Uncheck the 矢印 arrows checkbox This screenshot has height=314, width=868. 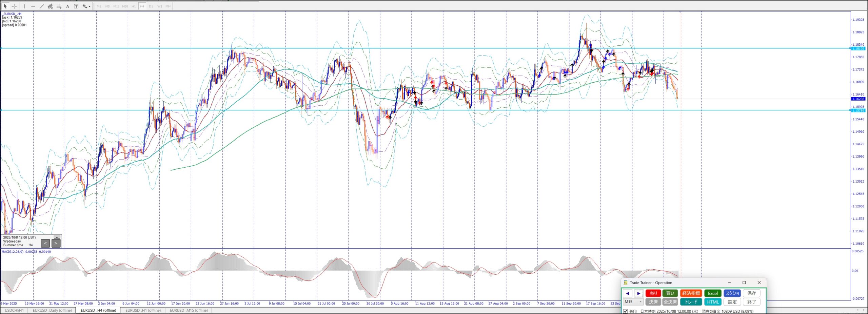click(626, 311)
